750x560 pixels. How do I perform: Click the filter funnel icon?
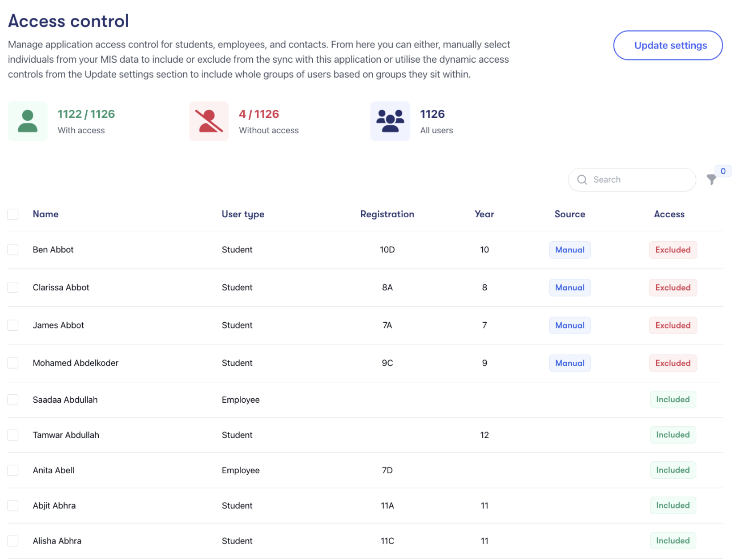(711, 180)
